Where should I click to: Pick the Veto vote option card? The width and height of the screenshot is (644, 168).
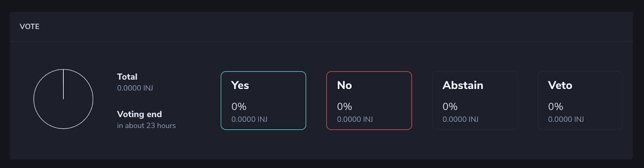(580, 101)
